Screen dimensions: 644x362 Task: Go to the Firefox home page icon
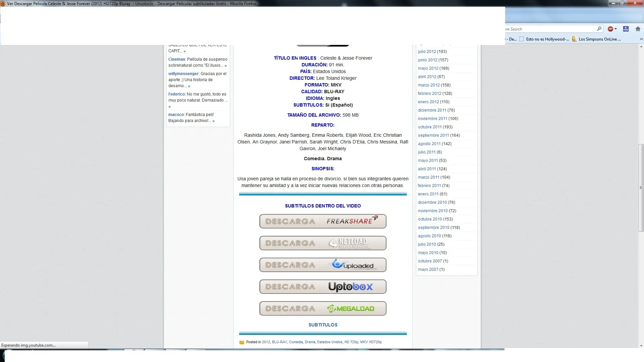pyautogui.click(x=638, y=29)
